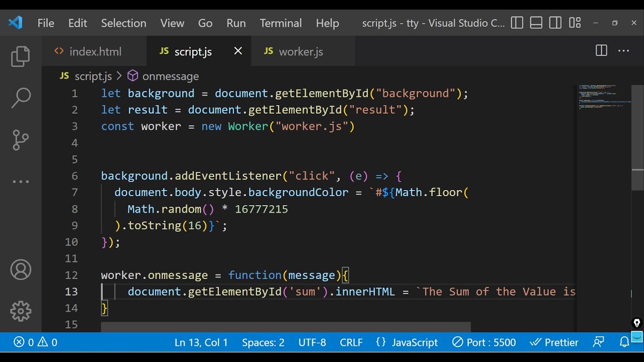Viewport: 644px width, 362px height.
Task: Click Port : 5500 Live Server button
Action: pos(484,342)
